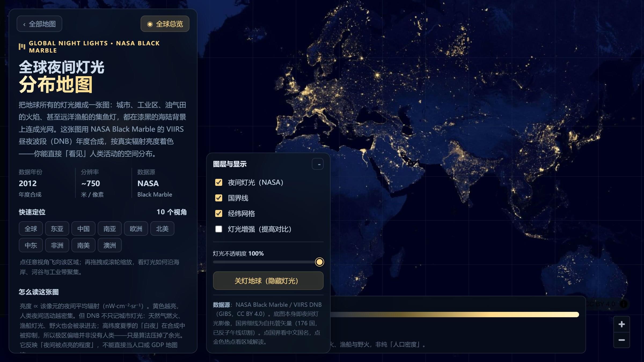Fly to the 欧洲 view

tap(136, 229)
